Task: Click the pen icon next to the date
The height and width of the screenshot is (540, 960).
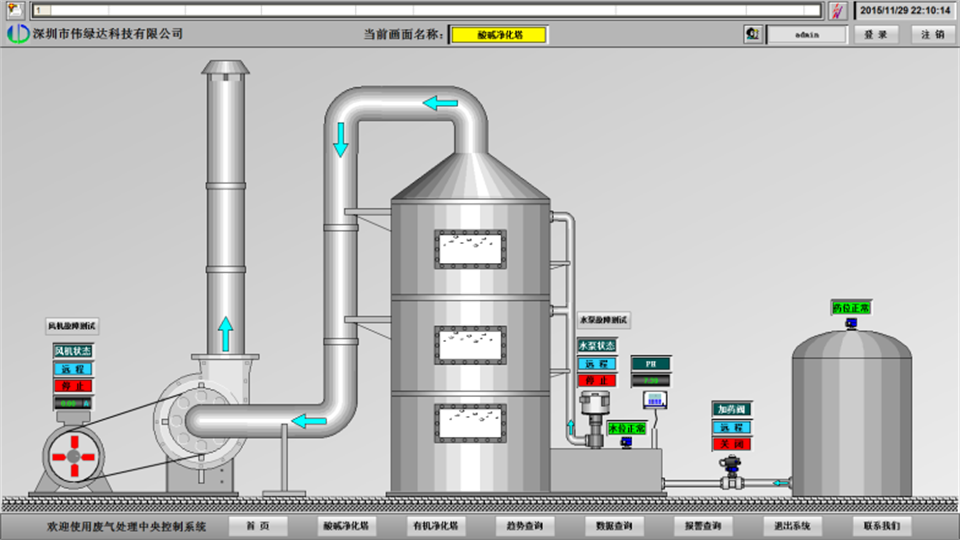Action: (838, 10)
